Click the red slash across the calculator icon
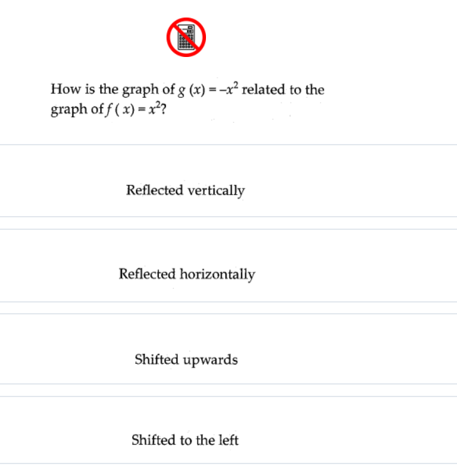The height and width of the screenshot is (476, 457). [x=186, y=38]
